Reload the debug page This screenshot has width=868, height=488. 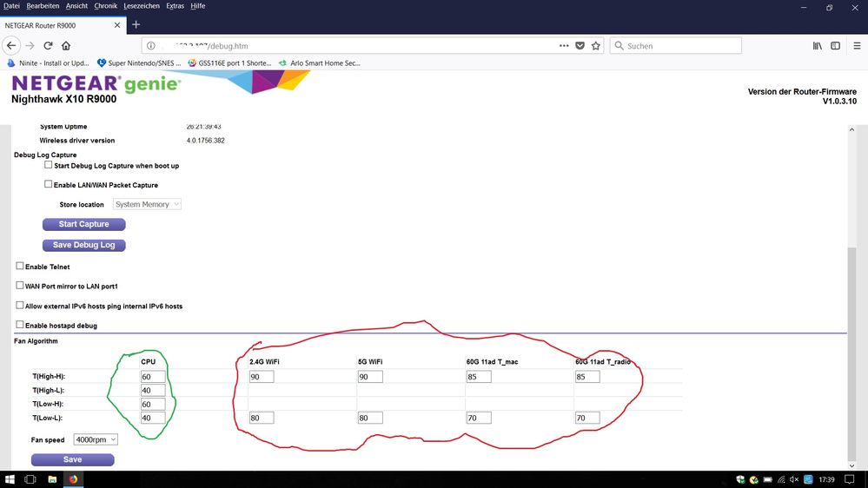48,45
